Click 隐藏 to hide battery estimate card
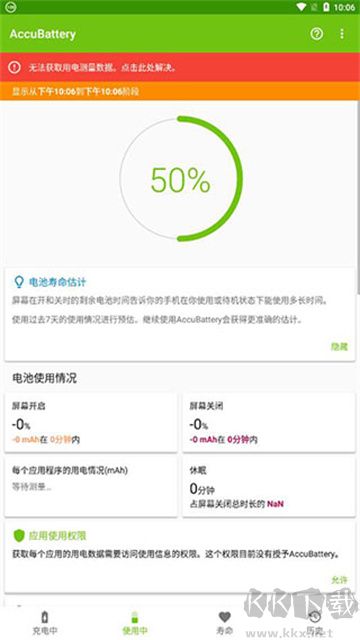360x640 pixels. coord(340,347)
